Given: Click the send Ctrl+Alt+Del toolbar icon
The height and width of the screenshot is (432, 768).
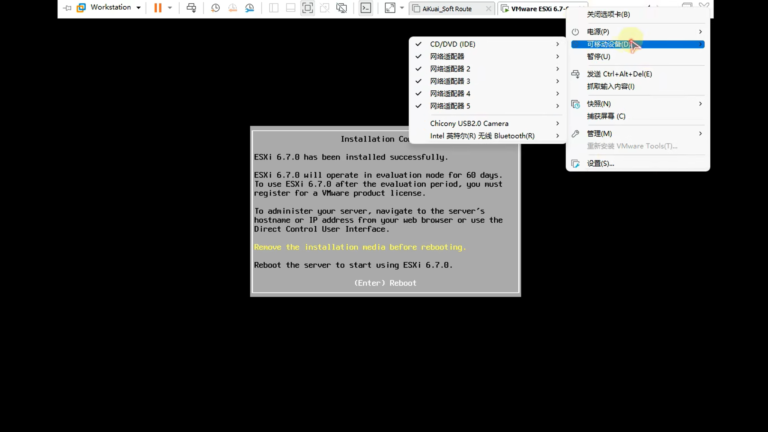Looking at the screenshot, I should pyautogui.click(x=192, y=8).
